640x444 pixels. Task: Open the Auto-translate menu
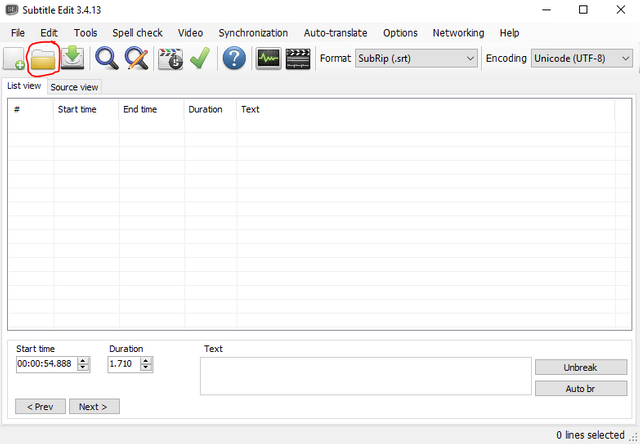[336, 33]
